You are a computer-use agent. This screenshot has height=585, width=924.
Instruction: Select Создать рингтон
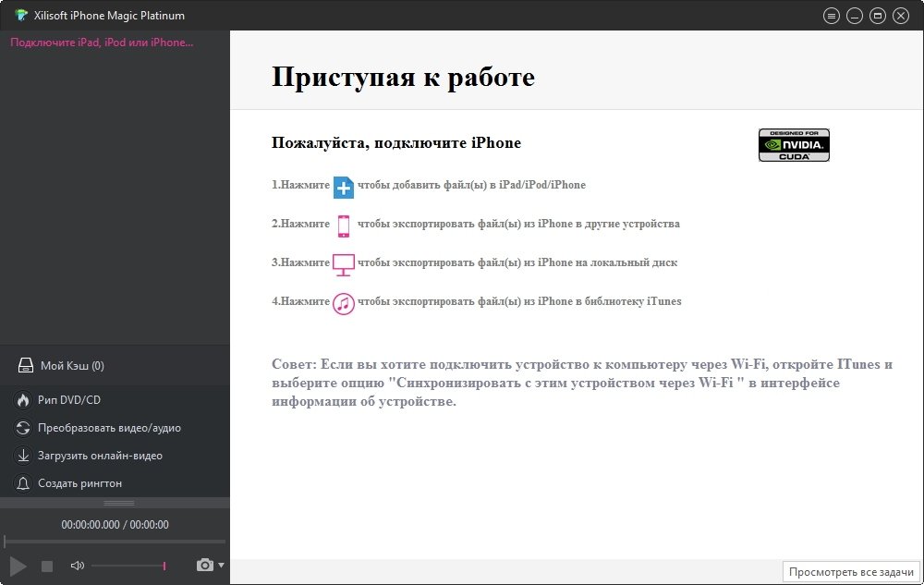pos(79,483)
